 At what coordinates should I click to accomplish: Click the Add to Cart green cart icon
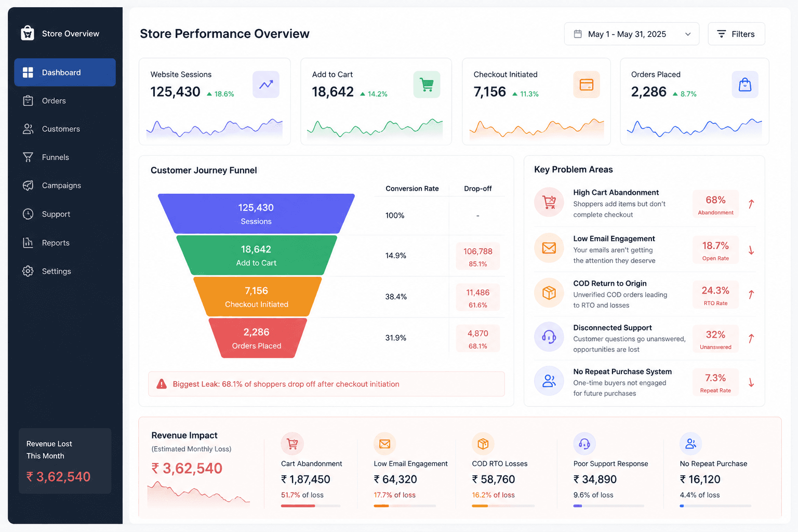[x=427, y=85]
